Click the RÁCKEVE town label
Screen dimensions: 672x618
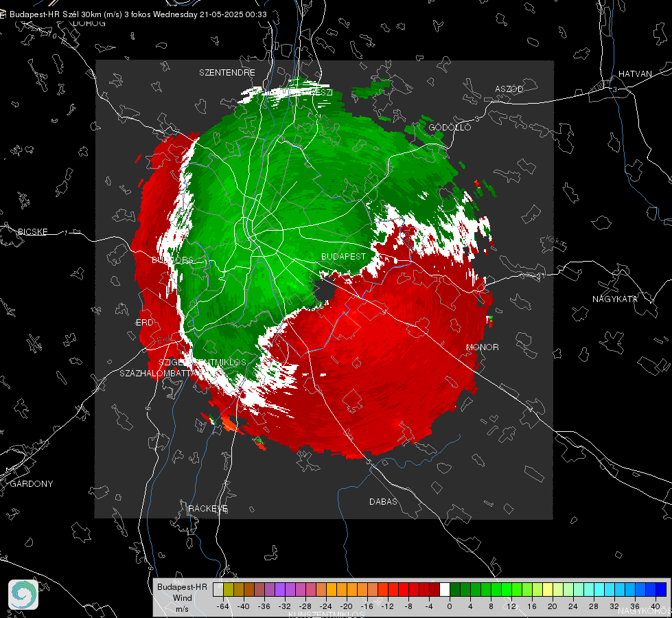pos(208,508)
